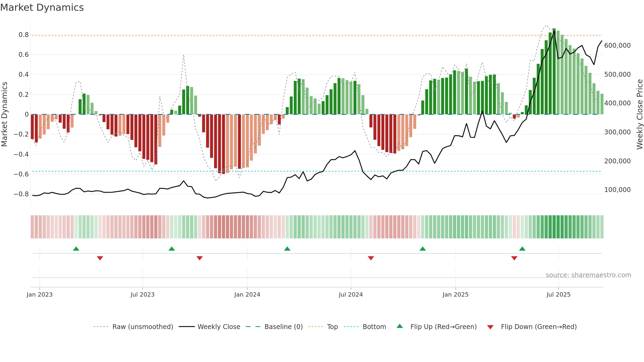
Task: Toggle the Weekly Close legend entry
Action: coord(209,327)
